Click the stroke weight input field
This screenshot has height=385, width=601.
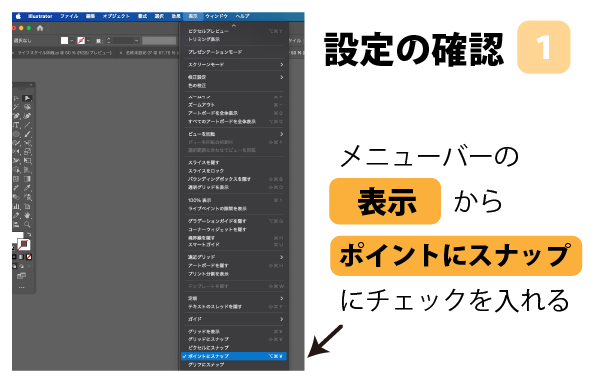tap(122, 41)
